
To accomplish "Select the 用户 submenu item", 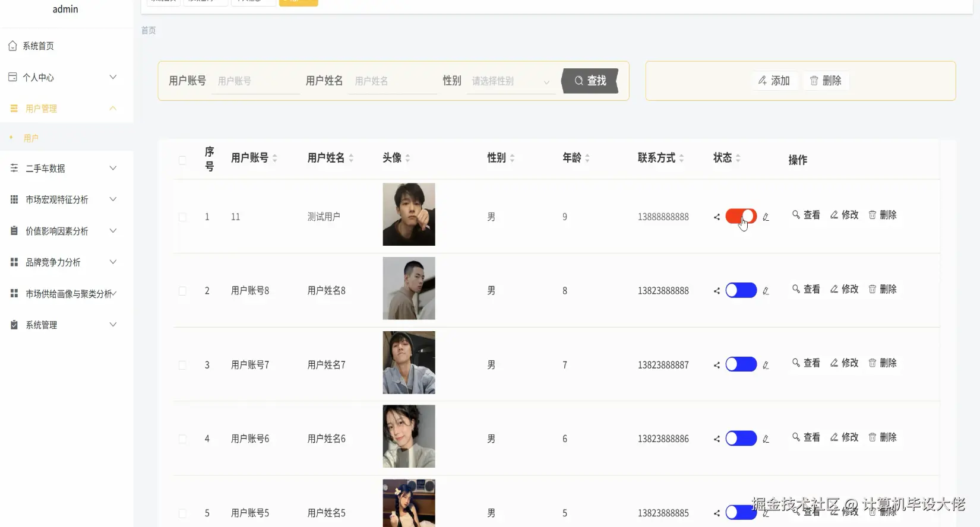I will click(31, 138).
